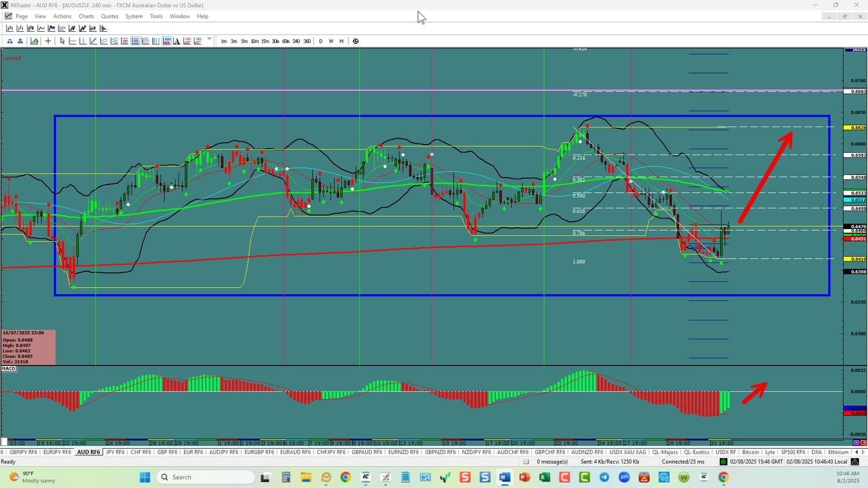Open the indicators chart icon

tap(34, 41)
